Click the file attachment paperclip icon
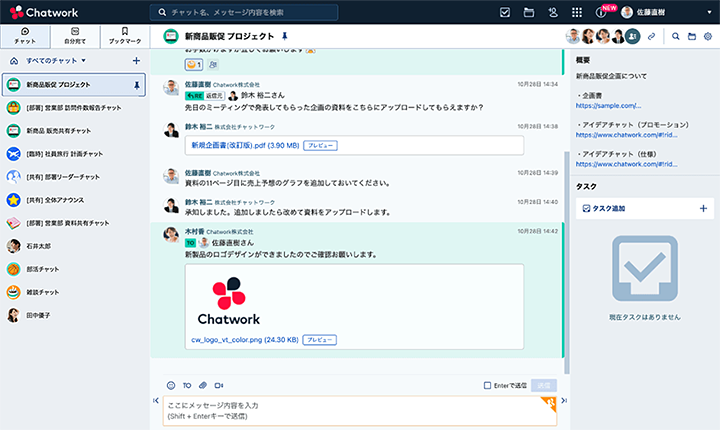This screenshot has width=720, height=430. click(202, 385)
